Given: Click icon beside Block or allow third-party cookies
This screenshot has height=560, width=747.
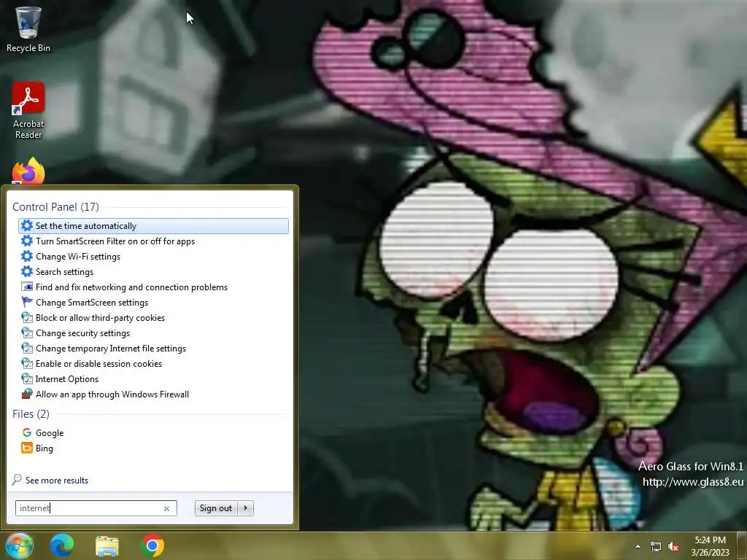Looking at the screenshot, I should (27, 318).
